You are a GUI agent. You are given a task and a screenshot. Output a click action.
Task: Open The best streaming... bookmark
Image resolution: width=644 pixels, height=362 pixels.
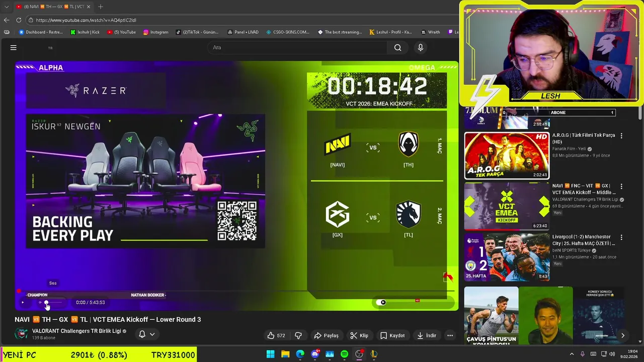click(x=340, y=32)
